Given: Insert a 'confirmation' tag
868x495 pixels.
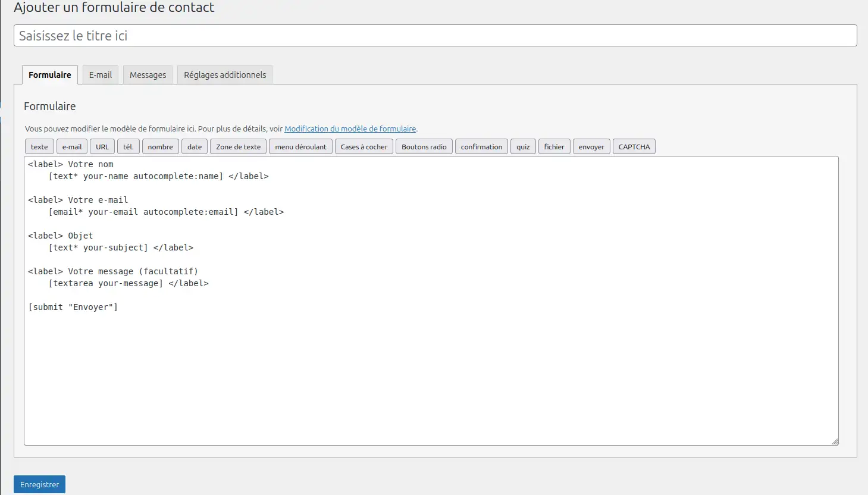Looking at the screenshot, I should [481, 147].
